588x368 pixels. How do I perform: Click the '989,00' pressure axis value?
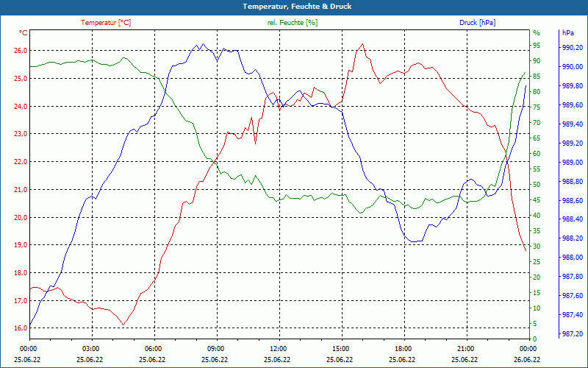coord(573,163)
